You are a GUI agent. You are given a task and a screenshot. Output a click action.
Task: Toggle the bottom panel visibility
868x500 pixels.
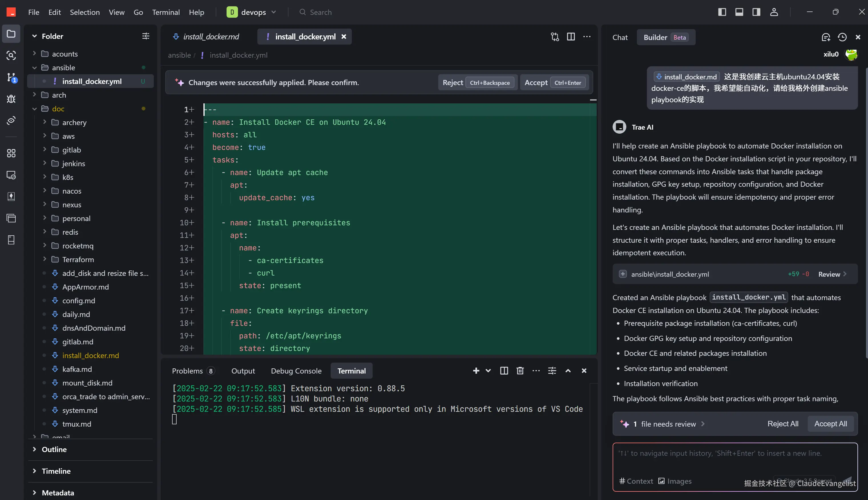coord(739,12)
